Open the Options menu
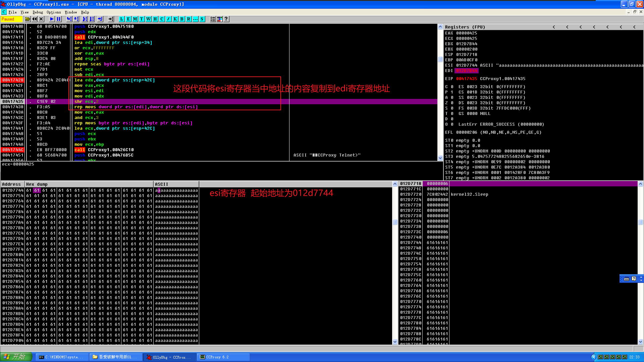The height and width of the screenshot is (362, 644). coord(54,12)
